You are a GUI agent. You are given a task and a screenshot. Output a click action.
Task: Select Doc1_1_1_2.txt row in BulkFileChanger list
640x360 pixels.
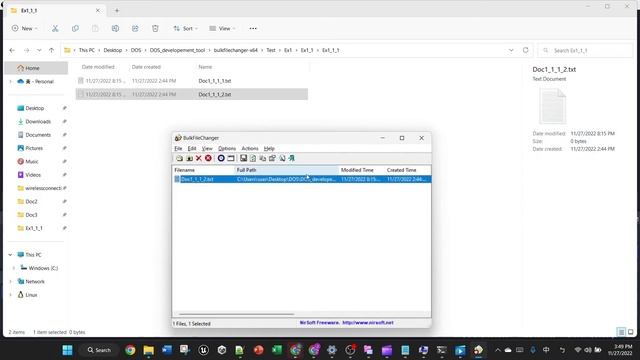coord(302,179)
